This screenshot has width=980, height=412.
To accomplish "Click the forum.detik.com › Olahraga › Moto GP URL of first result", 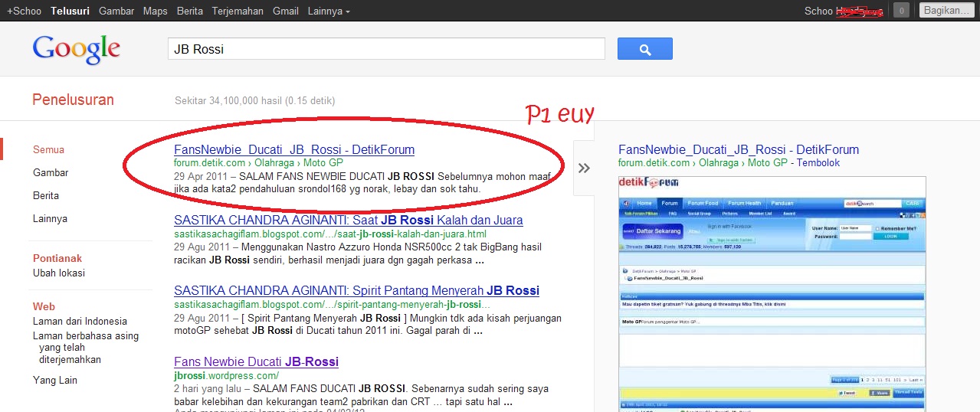I will click(x=258, y=162).
